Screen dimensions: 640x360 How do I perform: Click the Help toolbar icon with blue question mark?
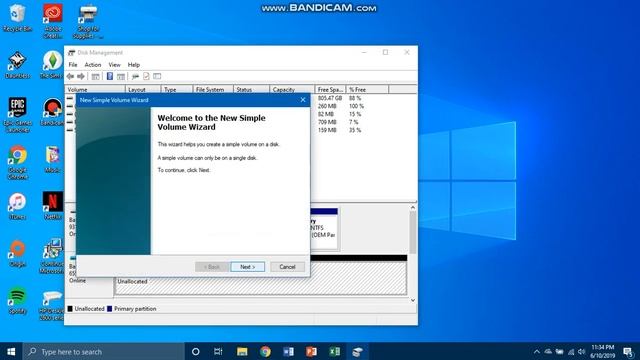pos(110,76)
